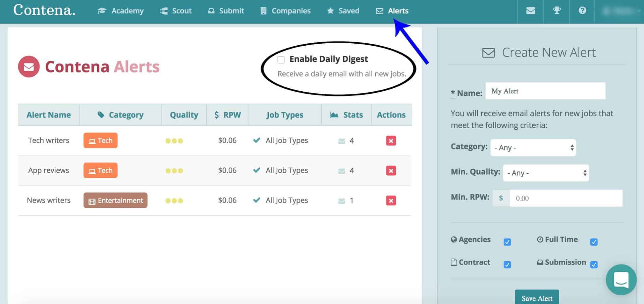Image resolution: width=644 pixels, height=304 pixels.
Task: Open the blurred user account menu
Action: (x=621, y=11)
